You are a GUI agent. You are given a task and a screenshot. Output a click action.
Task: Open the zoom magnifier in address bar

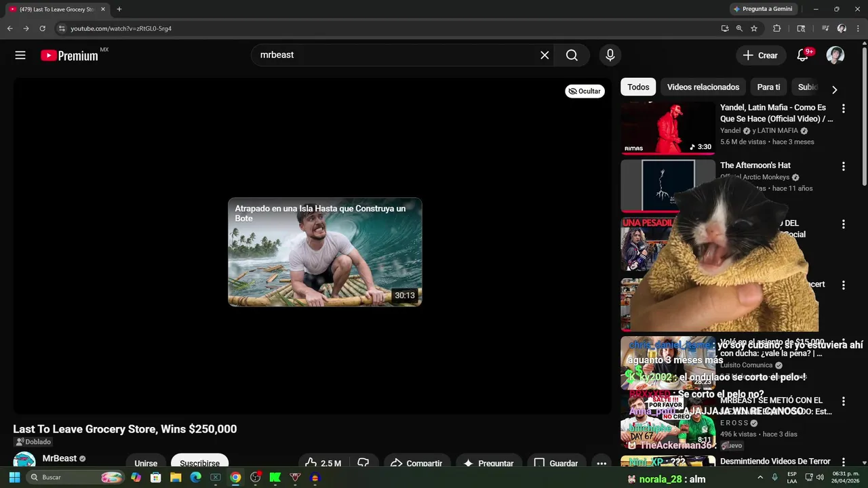point(739,28)
